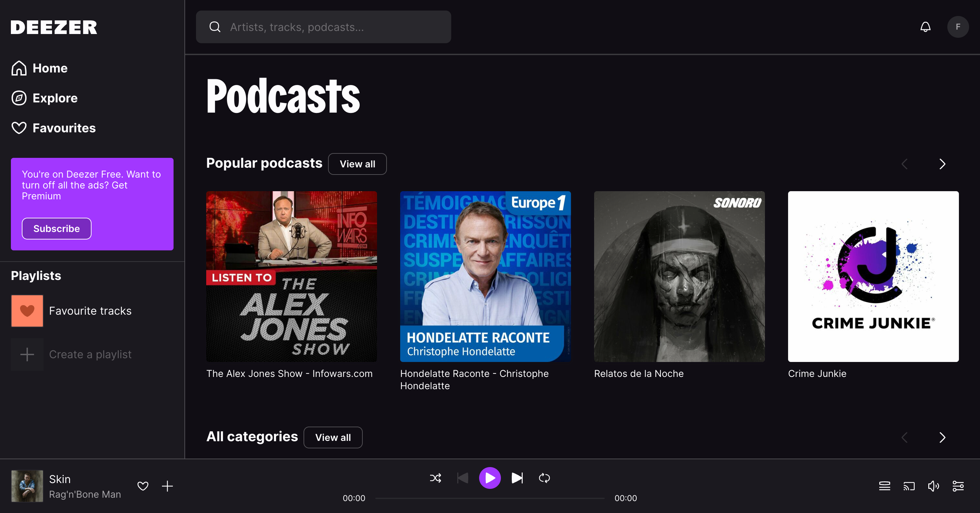Click the notifications bell icon
This screenshot has width=980, height=513.
(x=926, y=27)
